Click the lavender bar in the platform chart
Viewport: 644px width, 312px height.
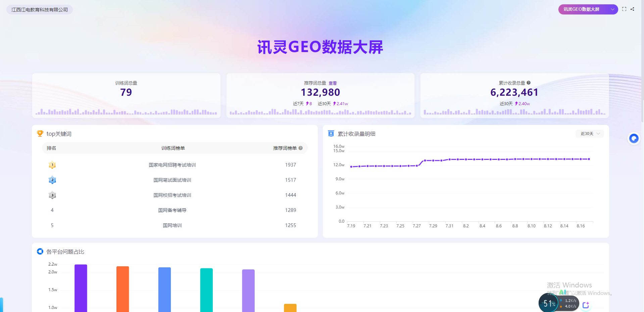coord(248,291)
